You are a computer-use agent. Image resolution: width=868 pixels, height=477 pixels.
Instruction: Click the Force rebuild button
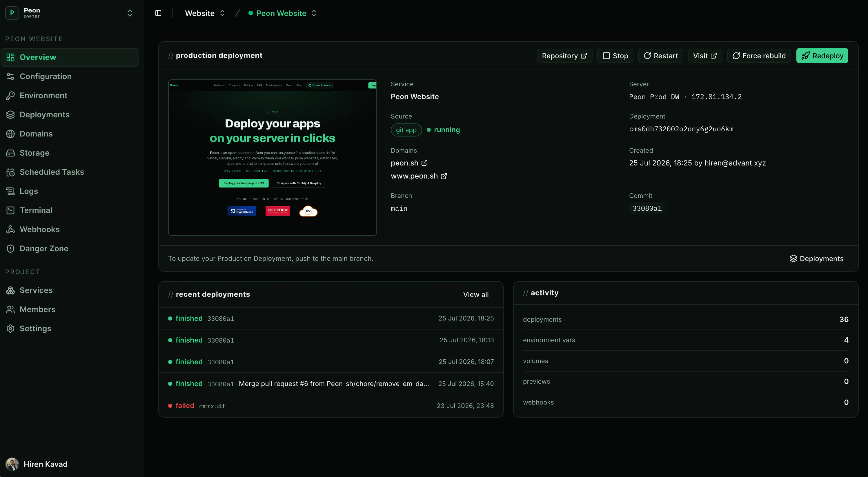tap(759, 56)
